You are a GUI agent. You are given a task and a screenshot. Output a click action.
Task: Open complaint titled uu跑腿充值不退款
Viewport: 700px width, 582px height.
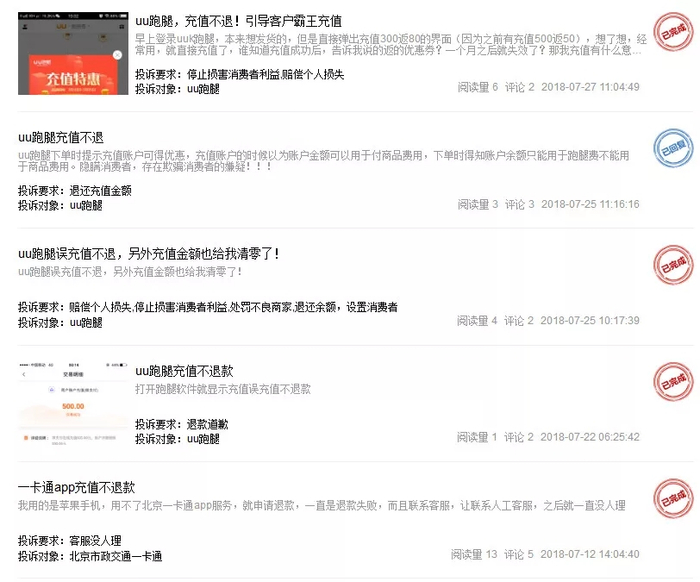click(x=184, y=371)
